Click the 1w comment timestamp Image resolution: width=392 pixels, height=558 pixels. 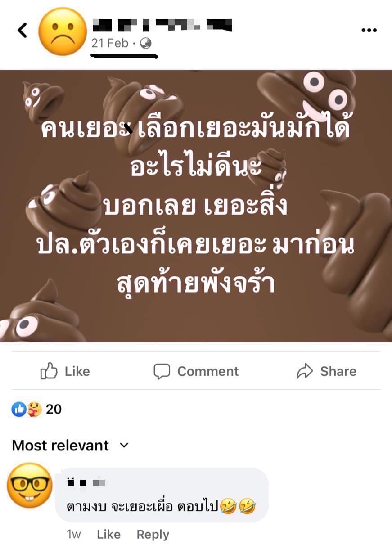[74, 535]
